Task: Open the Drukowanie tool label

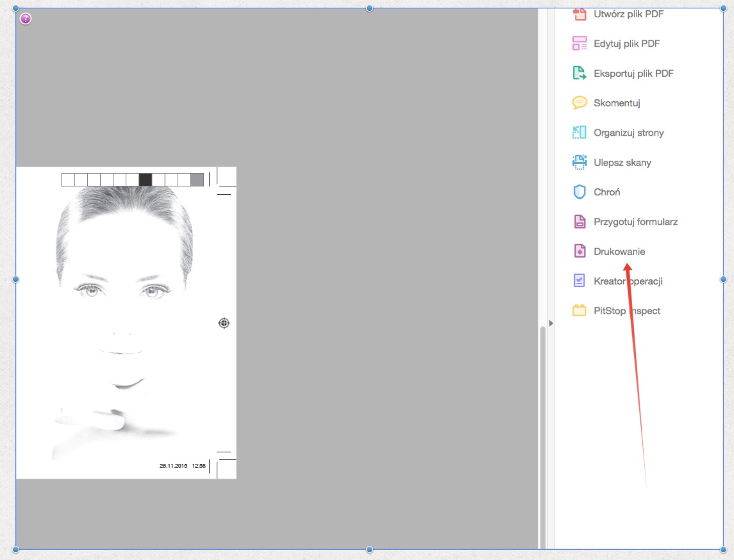Action: [619, 252]
